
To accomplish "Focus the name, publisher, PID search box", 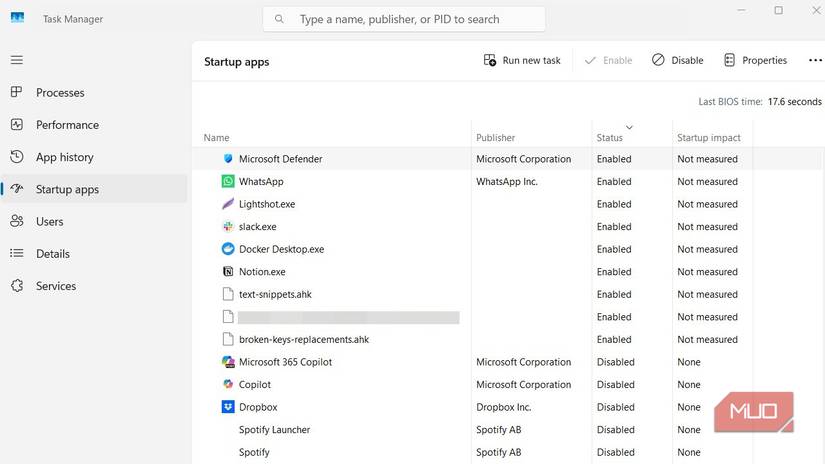I will (404, 19).
